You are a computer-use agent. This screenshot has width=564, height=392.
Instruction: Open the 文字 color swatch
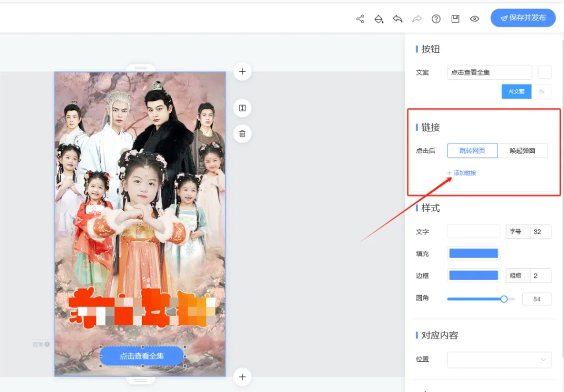coord(473,232)
